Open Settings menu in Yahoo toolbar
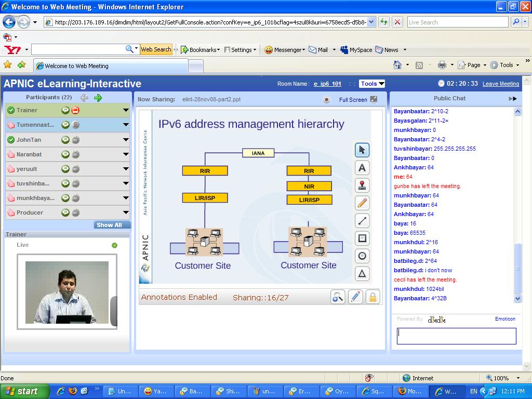This screenshot has height=399, width=532. [240, 50]
